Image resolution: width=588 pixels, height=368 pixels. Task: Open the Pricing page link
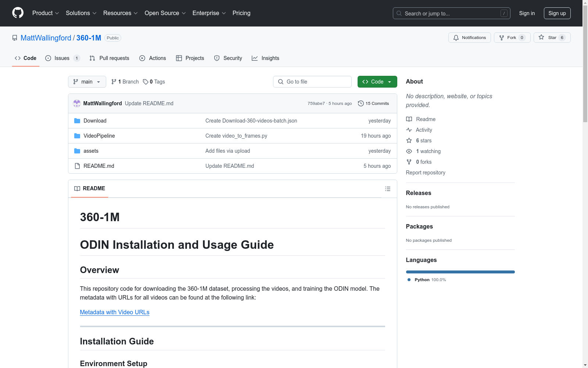[241, 13]
